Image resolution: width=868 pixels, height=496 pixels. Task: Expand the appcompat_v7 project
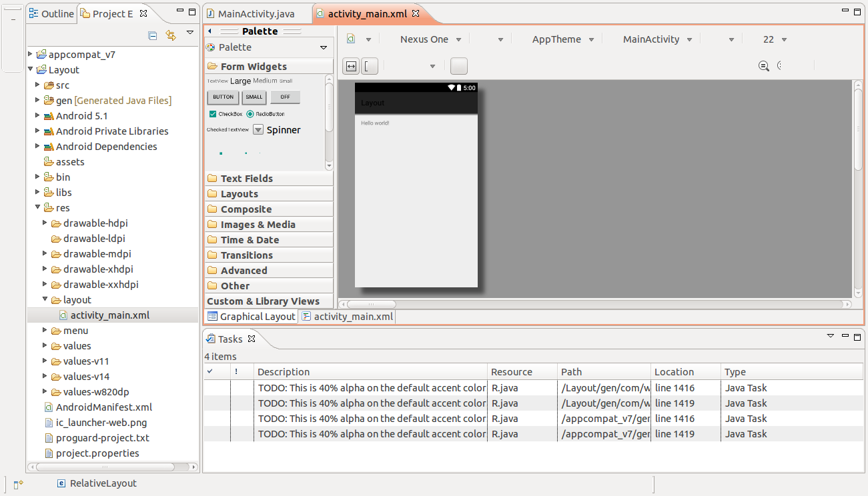coord(31,55)
